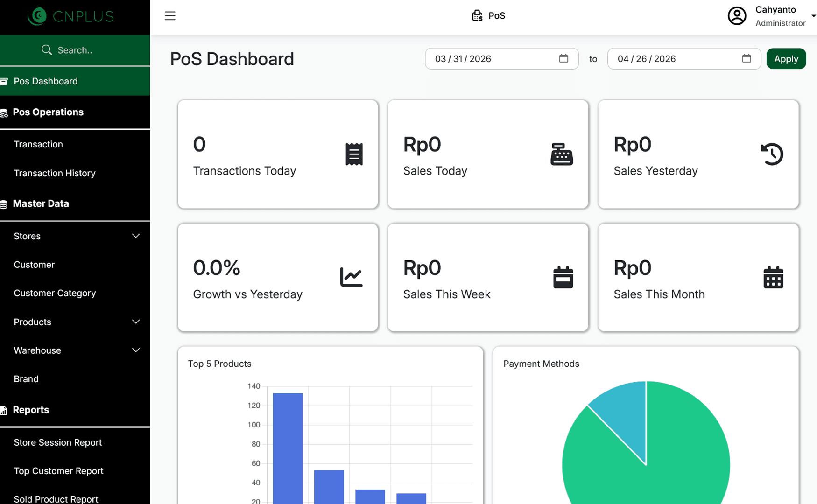Screen dimensions: 817x504
Task: Click the PoS register icon in header
Action: tap(477, 16)
